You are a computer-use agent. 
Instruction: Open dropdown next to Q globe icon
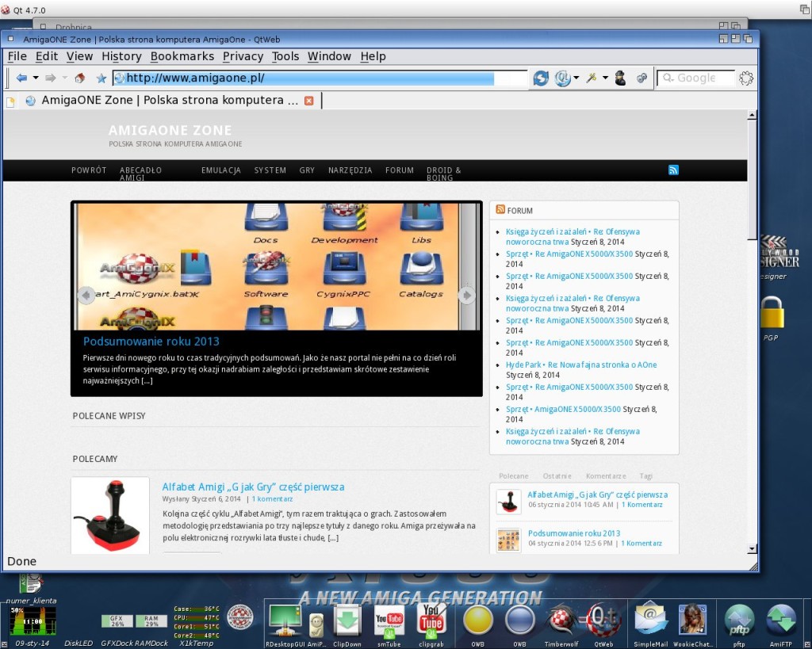[x=576, y=78]
